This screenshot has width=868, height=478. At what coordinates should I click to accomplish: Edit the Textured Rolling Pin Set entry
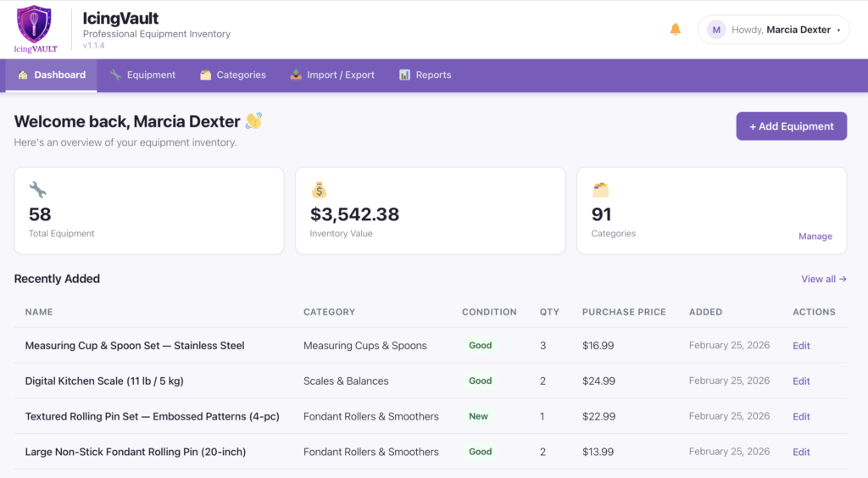(x=801, y=417)
